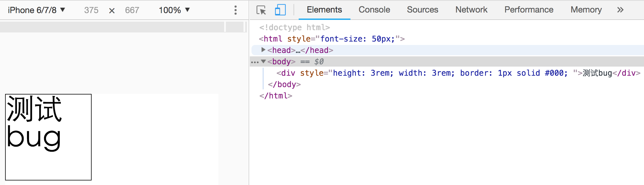Open the iPhone 6/7/8 device dropdown
The image size is (644, 185).
37,10
